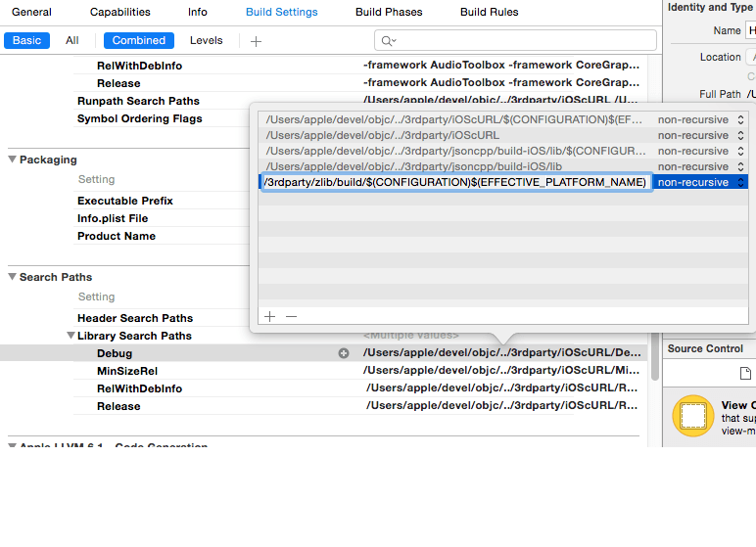Image resolution: width=756 pixels, height=547 pixels.
Task: Switch to the Capabilities tab
Action: click(119, 12)
